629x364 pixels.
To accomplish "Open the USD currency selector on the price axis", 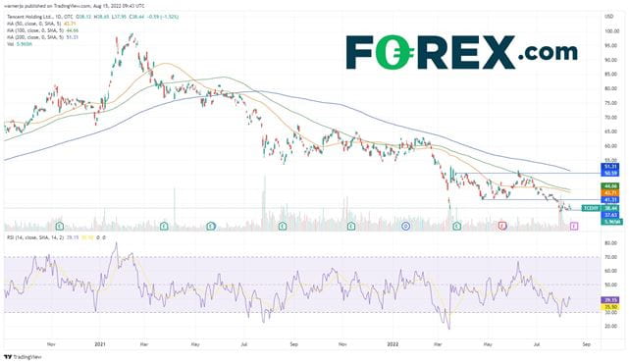I will (x=609, y=17).
